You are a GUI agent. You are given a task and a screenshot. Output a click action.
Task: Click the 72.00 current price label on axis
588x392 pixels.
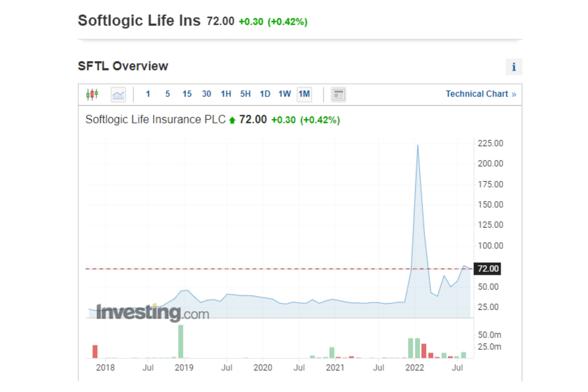pyautogui.click(x=487, y=269)
